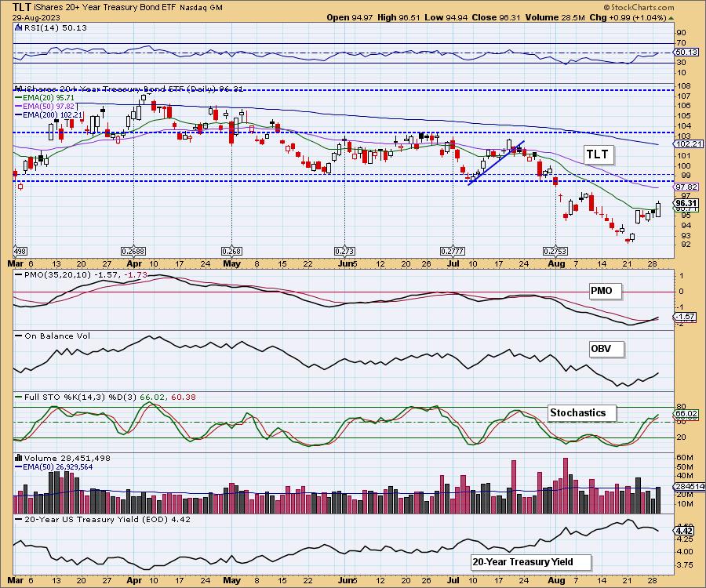Click the 66.02 stochastics axis tag
This screenshot has height=588, width=706.
point(686,413)
